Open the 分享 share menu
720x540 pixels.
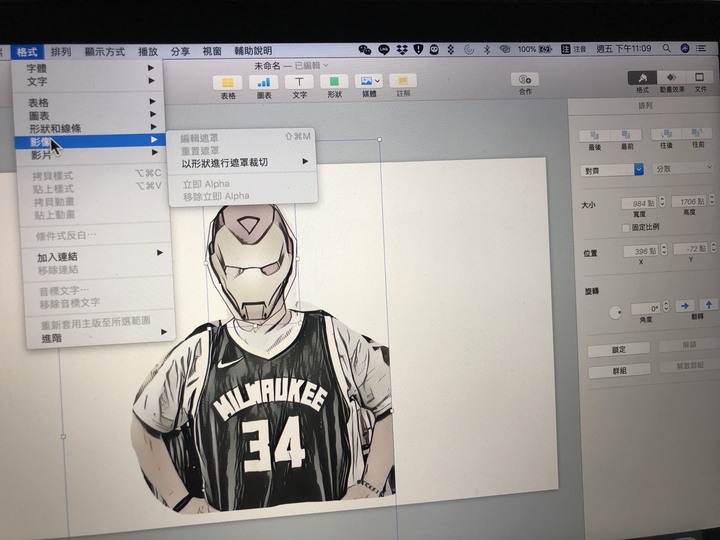point(180,51)
